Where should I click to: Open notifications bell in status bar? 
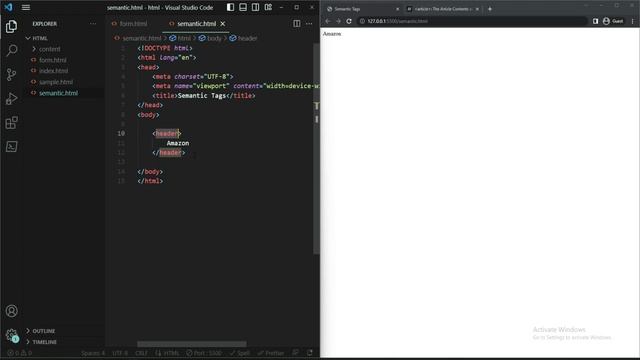[x=310, y=353]
